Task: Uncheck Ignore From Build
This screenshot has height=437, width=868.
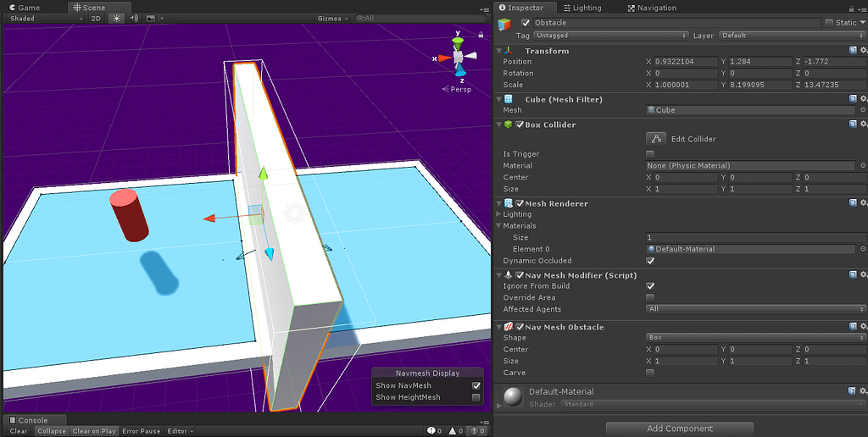Action: (x=650, y=286)
